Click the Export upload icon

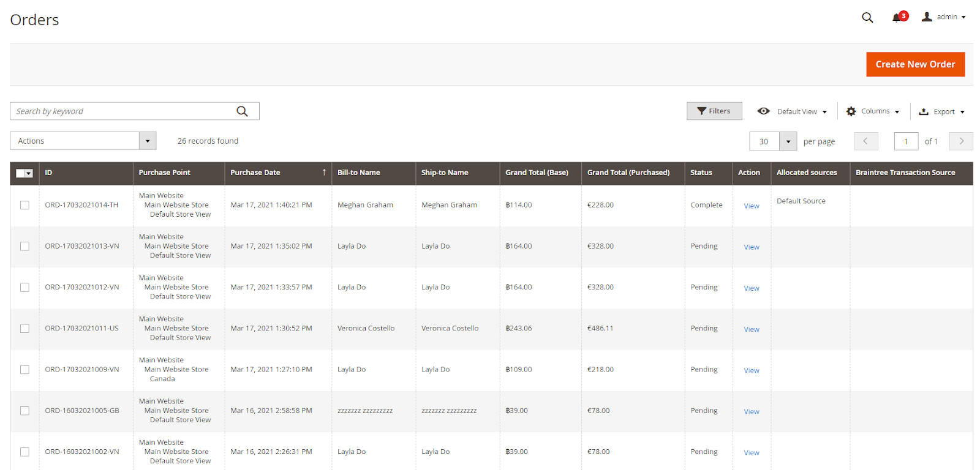tap(924, 111)
